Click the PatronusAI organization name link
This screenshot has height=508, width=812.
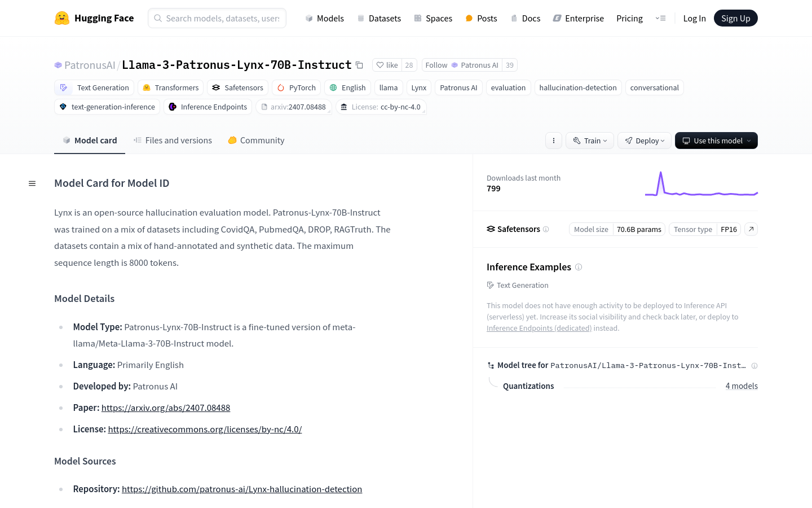[90, 65]
